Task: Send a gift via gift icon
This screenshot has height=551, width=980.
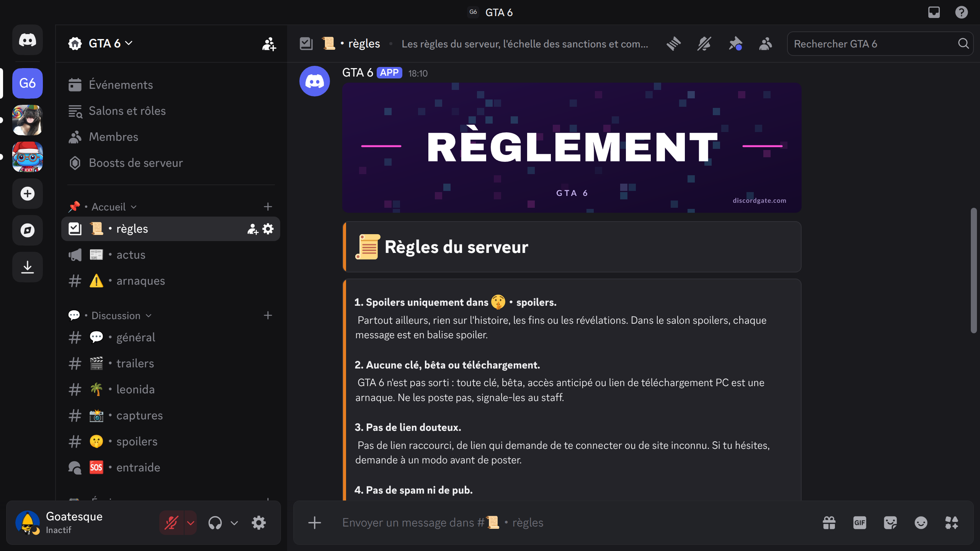Action: (829, 523)
